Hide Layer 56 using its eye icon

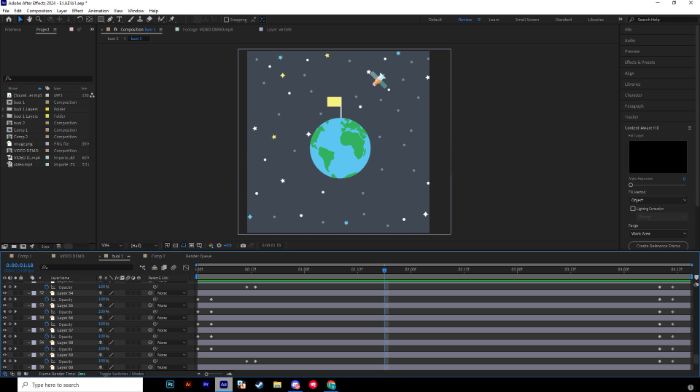(x=5, y=318)
